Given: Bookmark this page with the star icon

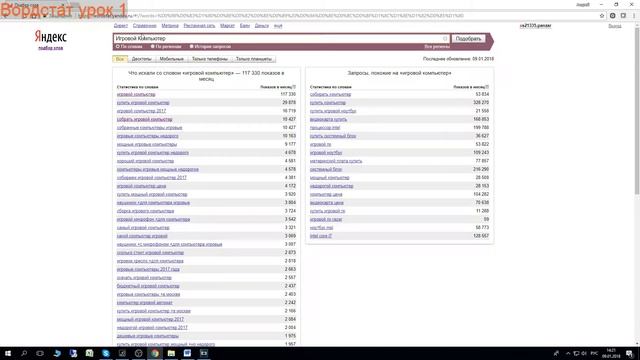Looking at the screenshot, I should coord(602,16).
